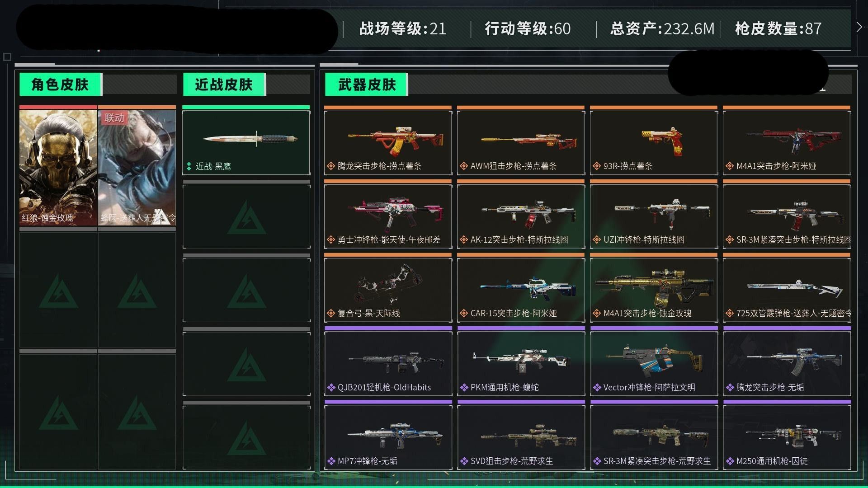Viewport: 868px width, 488px height.
Task: Toggle the small square checkbox at left edge
Action: pos(7,57)
